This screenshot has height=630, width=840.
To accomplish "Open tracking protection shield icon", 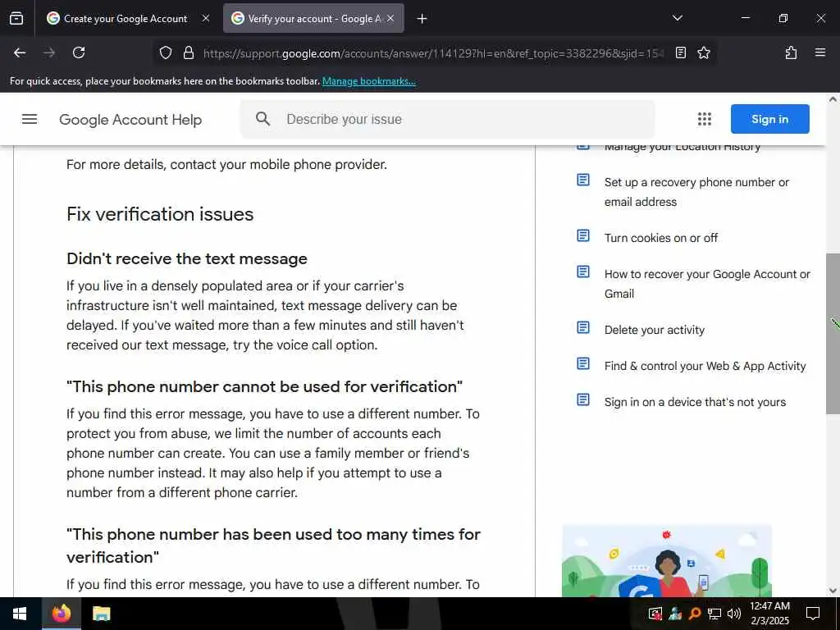I will [166, 53].
